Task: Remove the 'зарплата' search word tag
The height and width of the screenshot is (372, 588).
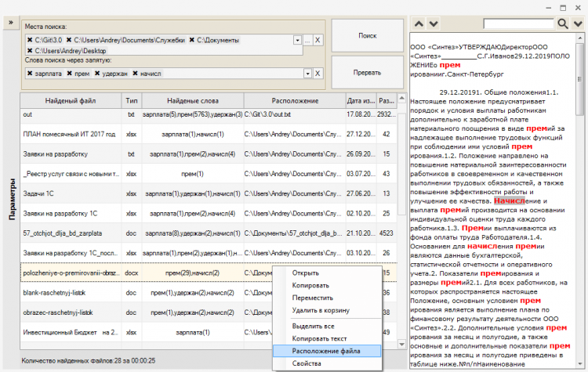Action: [x=30, y=74]
